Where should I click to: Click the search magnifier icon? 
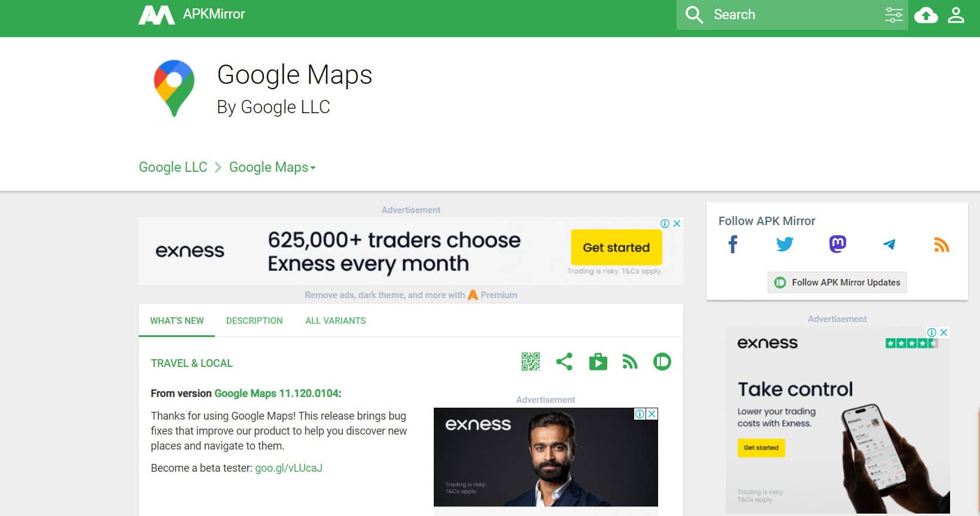pos(694,15)
